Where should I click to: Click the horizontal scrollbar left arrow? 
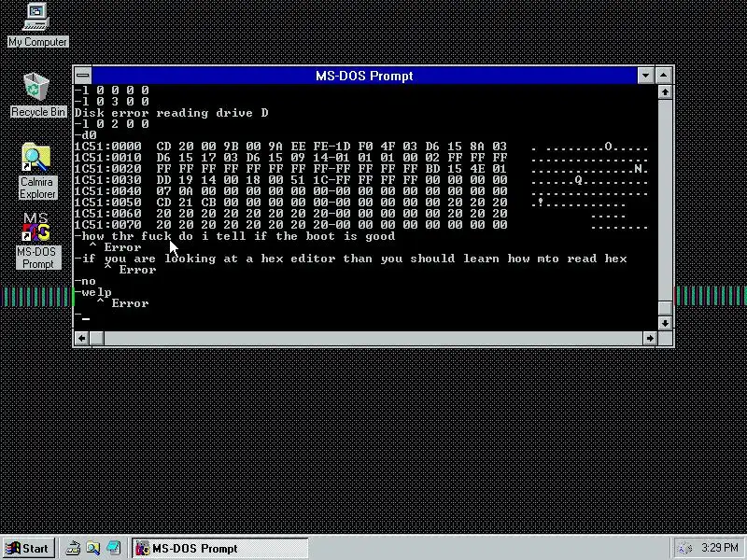[81, 338]
